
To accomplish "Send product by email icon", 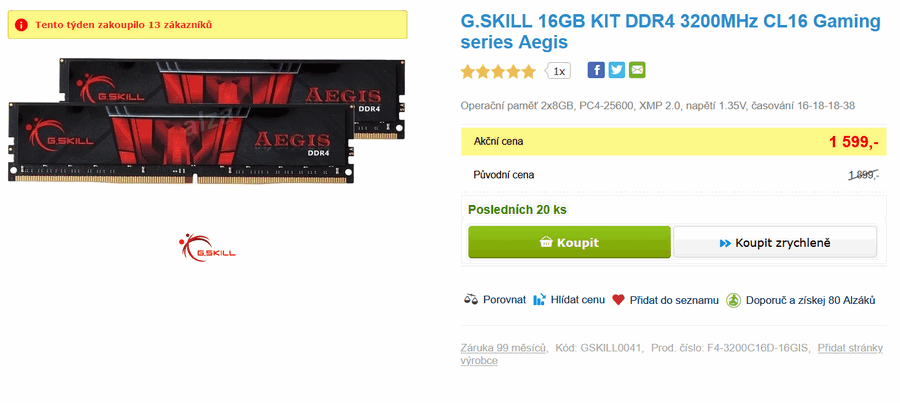I will (637, 70).
